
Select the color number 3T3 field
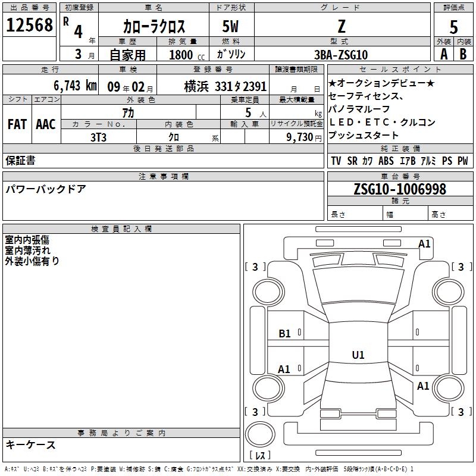click(x=99, y=137)
